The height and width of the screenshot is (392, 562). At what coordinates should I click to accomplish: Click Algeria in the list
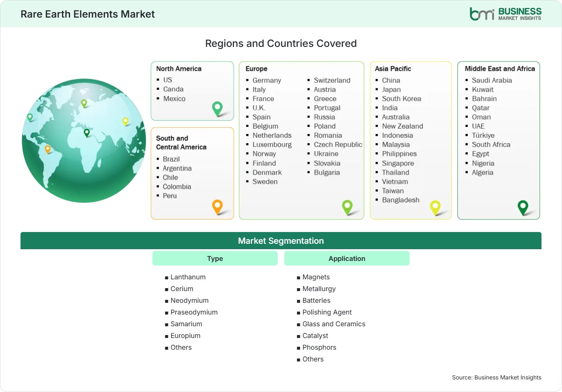(x=482, y=173)
